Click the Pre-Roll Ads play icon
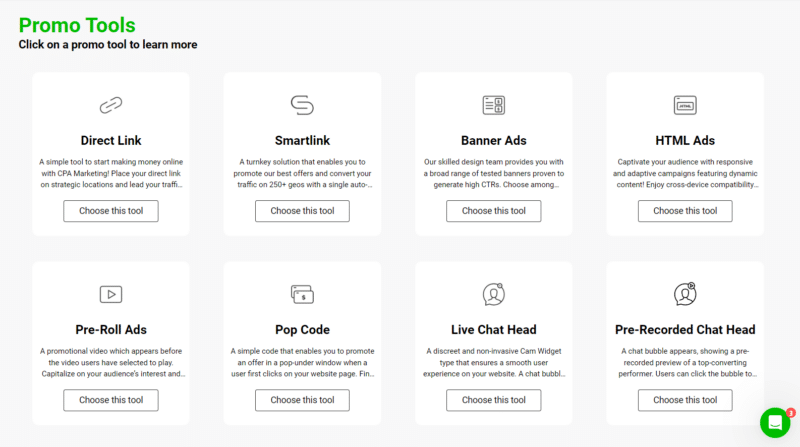Viewport: 800px width, 447px height. coord(110,294)
